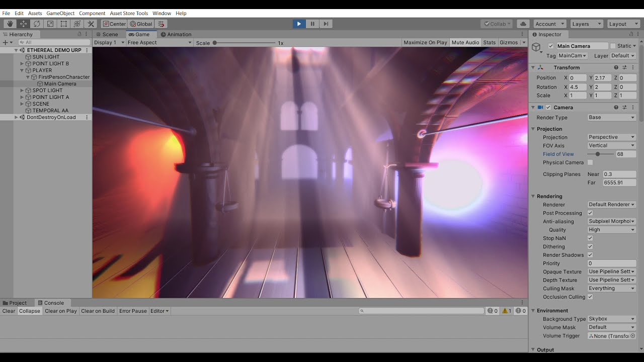Open the custom editor tools
This screenshot has height=362, width=644.
click(91, 24)
